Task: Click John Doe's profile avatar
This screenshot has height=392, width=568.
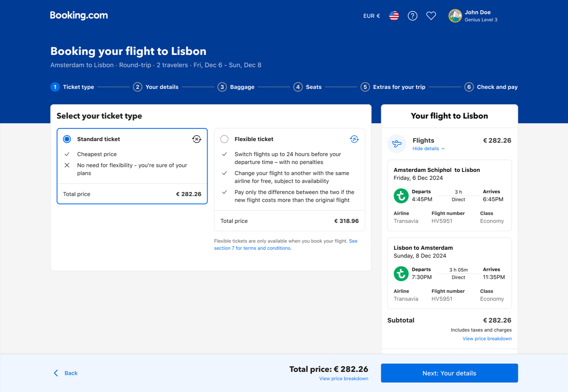Action: point(455,16)
